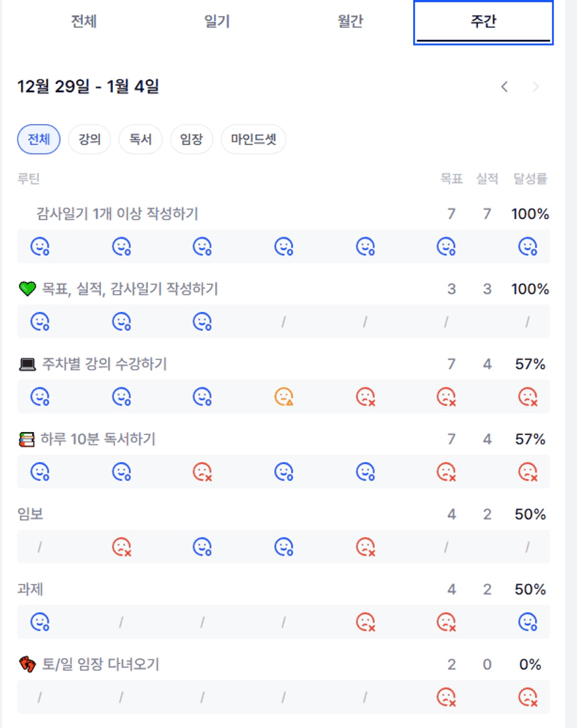
Task: Open the 일기 tab
Action: click(x=217, y=22)
